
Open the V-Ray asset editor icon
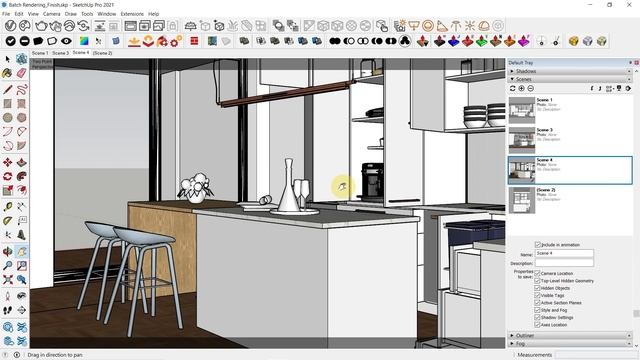coord(10,26)
